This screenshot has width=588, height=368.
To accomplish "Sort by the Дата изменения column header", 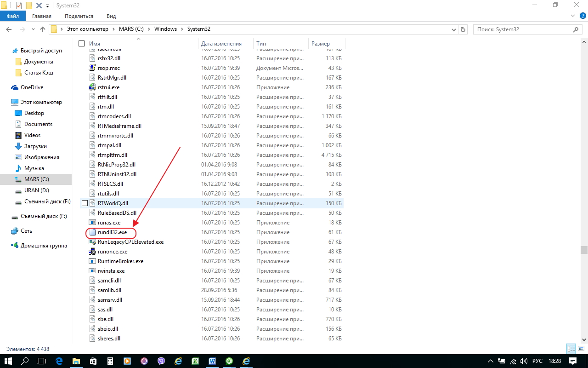I will click(x=221, y=44).
